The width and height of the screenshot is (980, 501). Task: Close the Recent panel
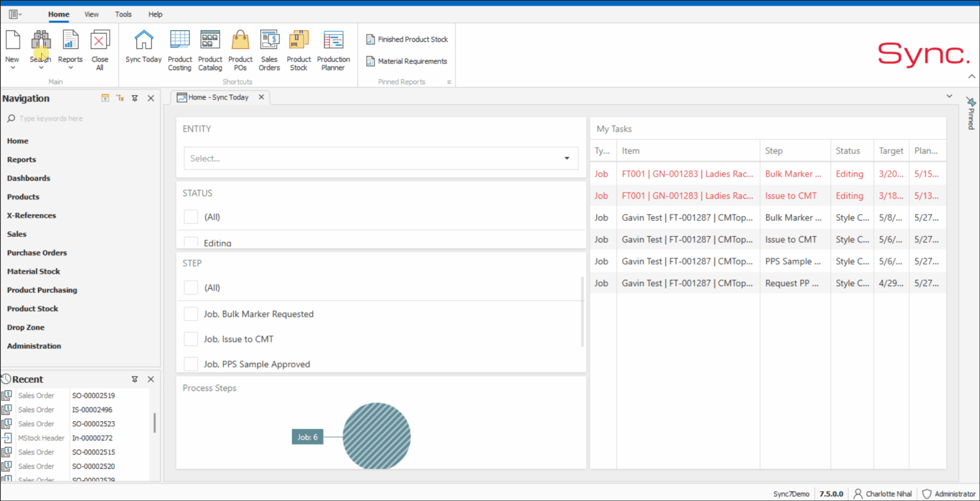pos(151,379)
